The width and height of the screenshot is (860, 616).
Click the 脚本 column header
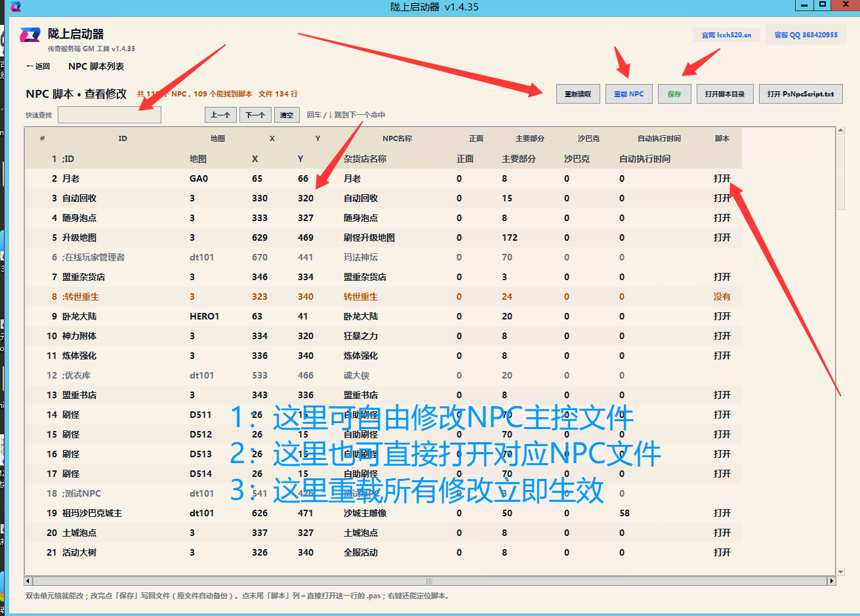click(x=722, y=138)
